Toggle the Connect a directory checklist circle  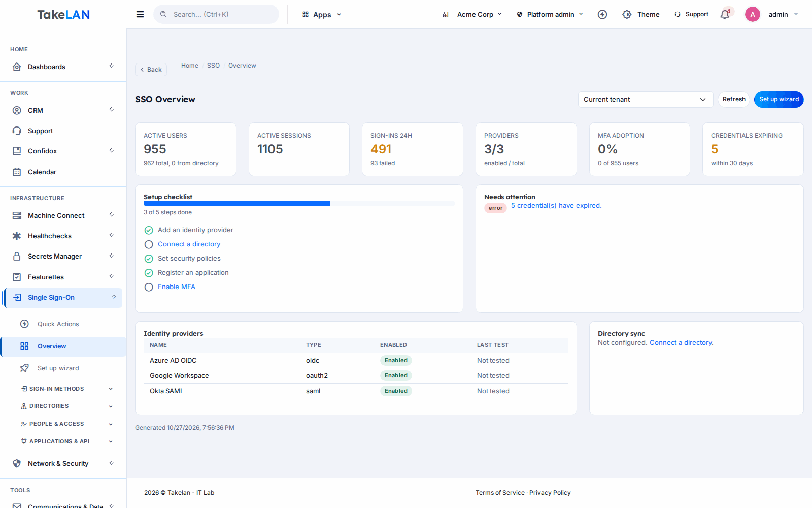(x=149, y=244)
